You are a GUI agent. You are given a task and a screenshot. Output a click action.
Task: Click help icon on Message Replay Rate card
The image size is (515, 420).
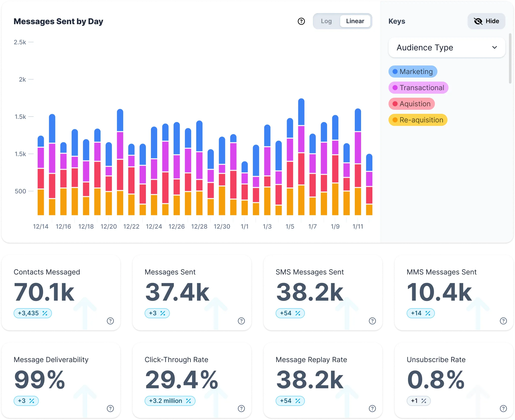[x=372, y=408]
